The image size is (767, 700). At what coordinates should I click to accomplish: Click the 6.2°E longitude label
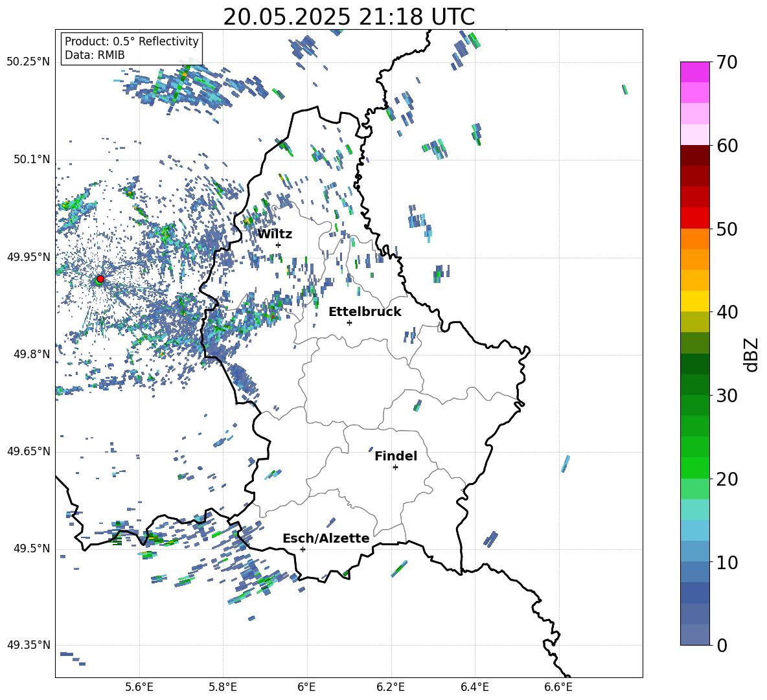[x=391, y=687]
